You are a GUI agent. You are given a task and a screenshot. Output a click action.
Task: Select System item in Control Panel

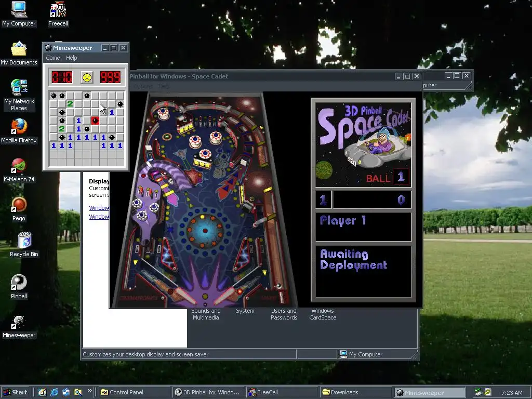coord(245,311)
